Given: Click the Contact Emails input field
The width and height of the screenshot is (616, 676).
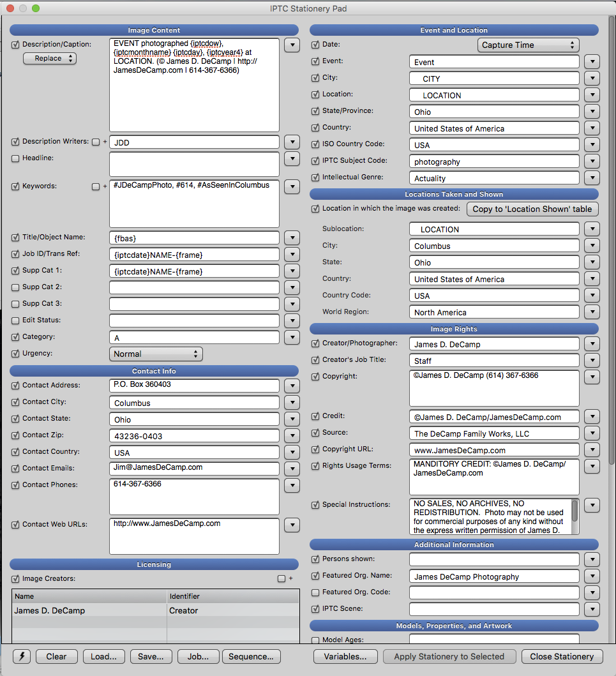Looking at the screenshot, I should pos(194,468).
